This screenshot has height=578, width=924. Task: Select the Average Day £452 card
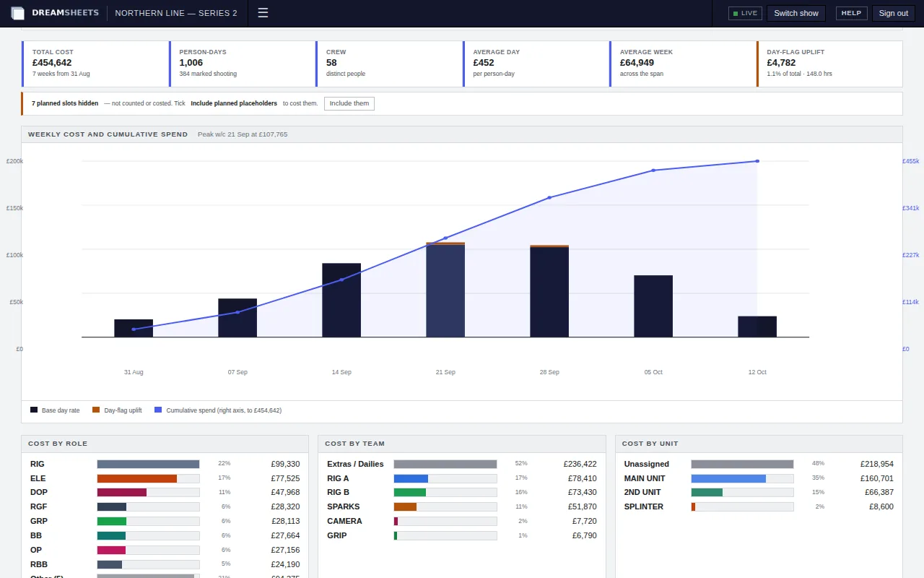pos(536,64)
